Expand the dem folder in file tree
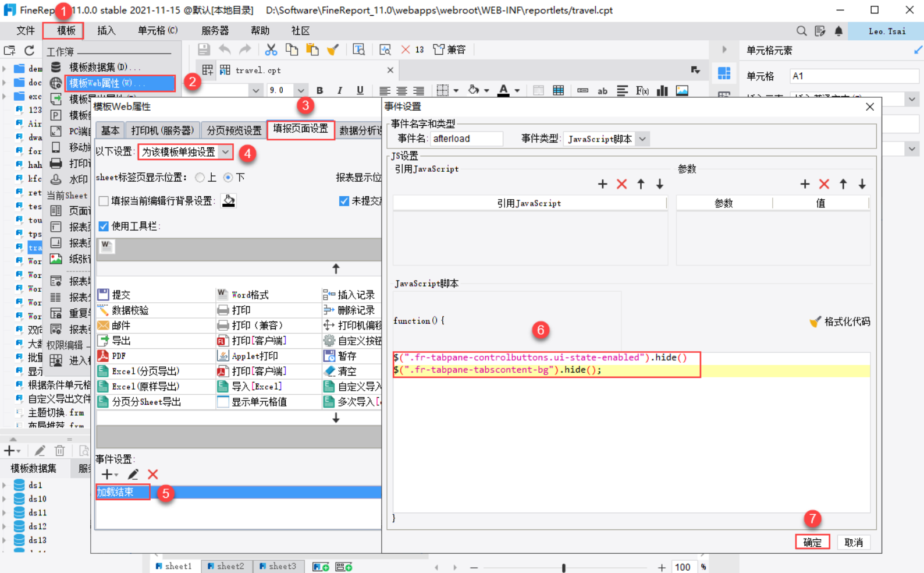This screenshot has height=573, width=924. tap(5, 68)
